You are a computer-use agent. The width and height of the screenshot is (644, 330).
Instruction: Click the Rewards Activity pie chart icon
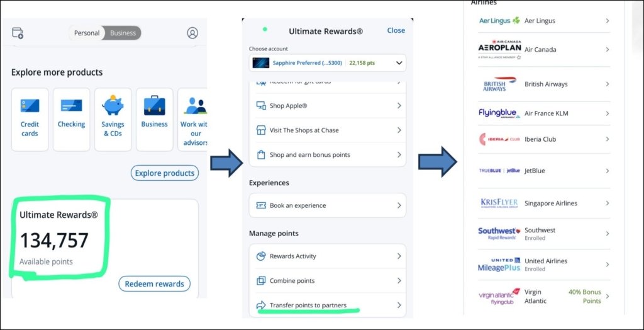(x=261, y=256)
